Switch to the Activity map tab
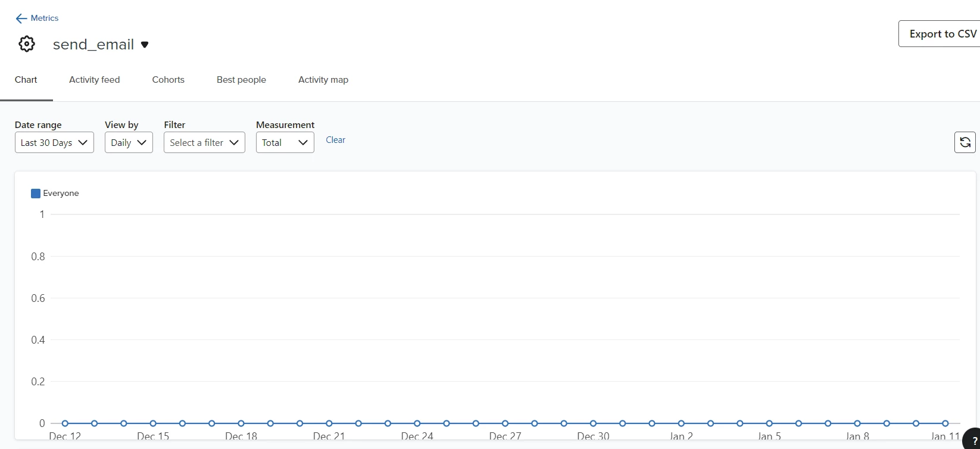 coord(323,80)
